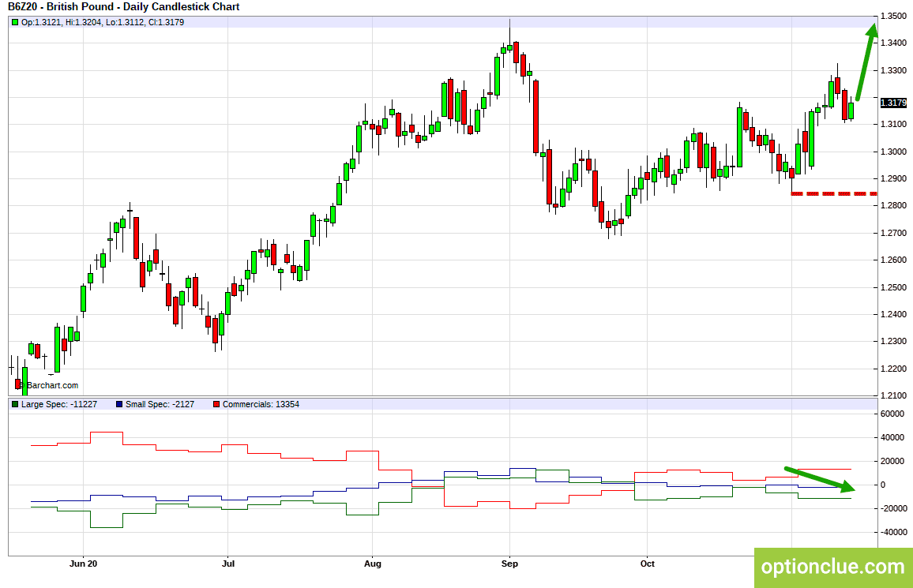Click the Small Spec blue legend square
Viewport: 913px width, 588px height.
(118, 404)
